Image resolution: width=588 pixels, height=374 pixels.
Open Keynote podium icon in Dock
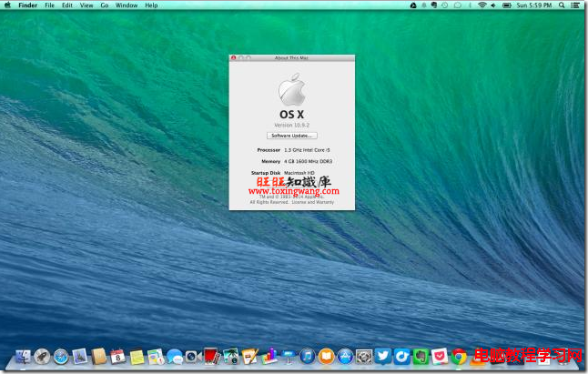[289, 357]
